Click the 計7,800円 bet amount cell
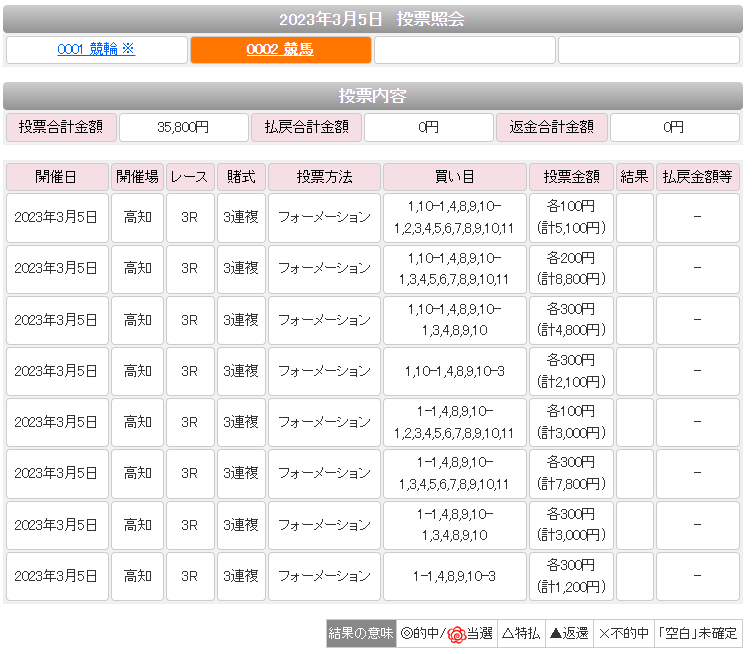The width and height of the screenshot is (753, 654). pyautogui.click(x=571, y=473)
